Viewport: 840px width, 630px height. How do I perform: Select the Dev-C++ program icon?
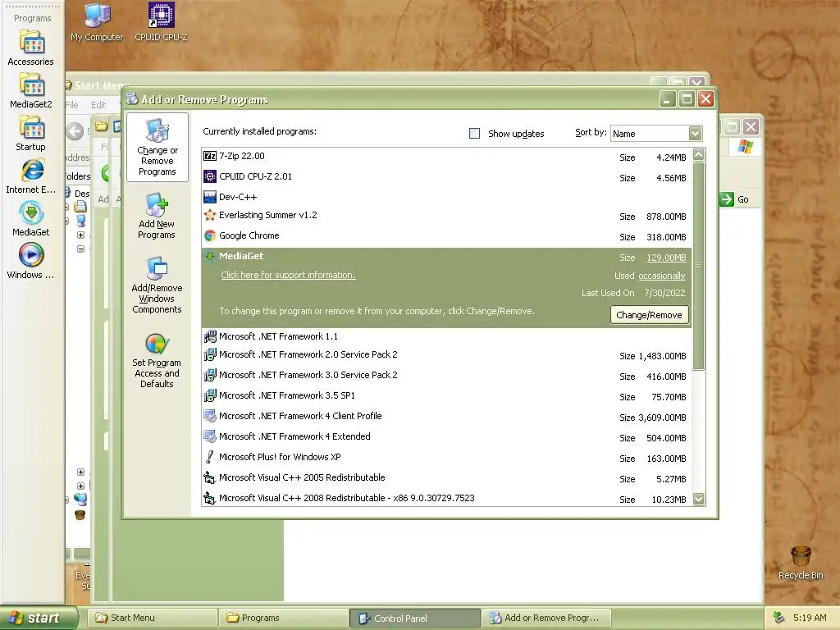coord(210,197)
